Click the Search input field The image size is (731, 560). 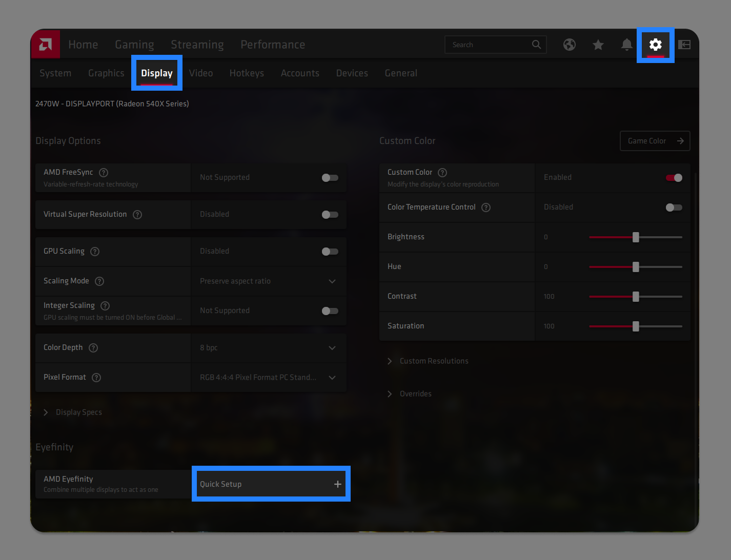496,45
